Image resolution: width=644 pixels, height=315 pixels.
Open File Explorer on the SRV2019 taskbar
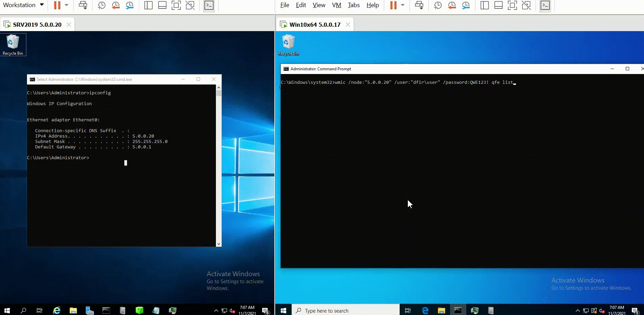click(x=73, y=310)
